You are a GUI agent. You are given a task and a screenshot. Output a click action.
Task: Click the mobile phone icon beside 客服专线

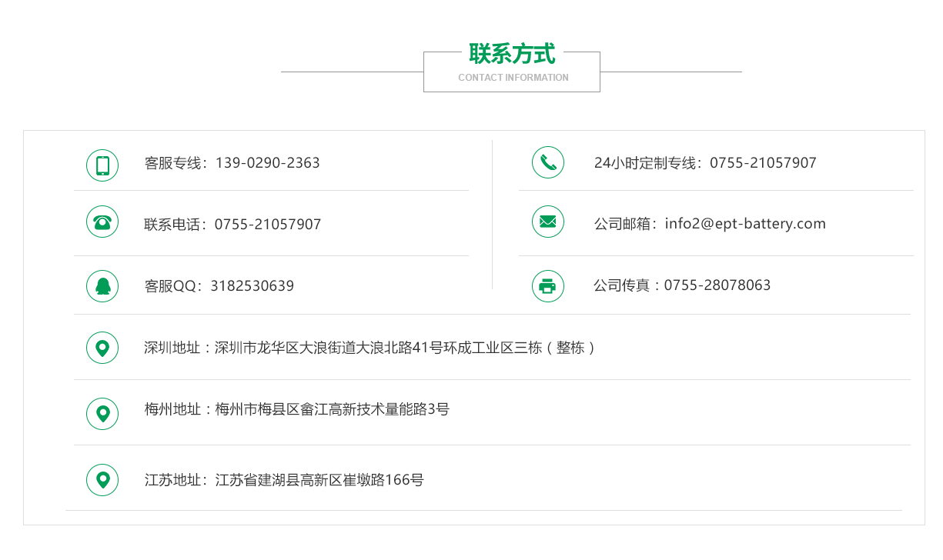pos(102,165)
